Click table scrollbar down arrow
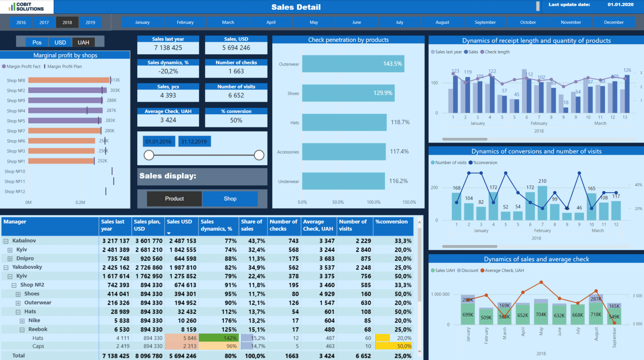This screenshot has width=644, height=360. point(419,351)
